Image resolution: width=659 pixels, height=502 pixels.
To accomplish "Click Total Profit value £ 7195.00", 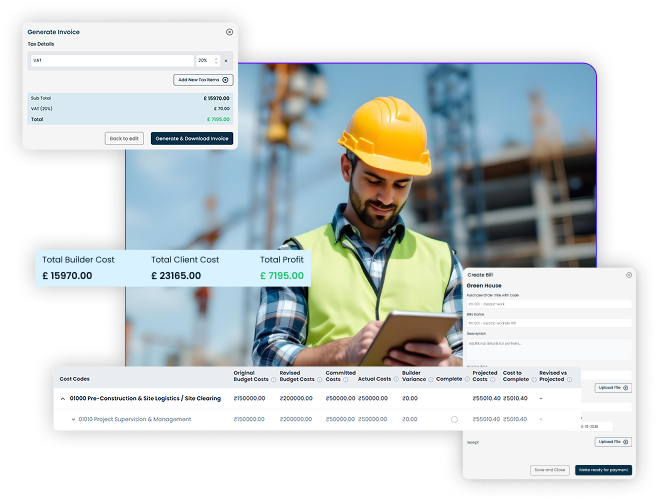I will click(282, 276).
